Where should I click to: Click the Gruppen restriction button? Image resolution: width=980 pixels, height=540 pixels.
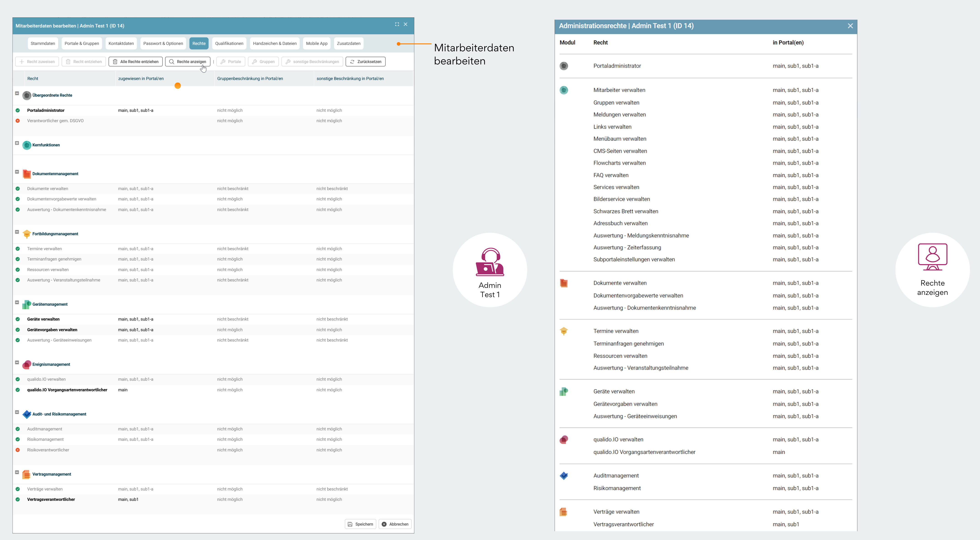click(x=263, y=62)
